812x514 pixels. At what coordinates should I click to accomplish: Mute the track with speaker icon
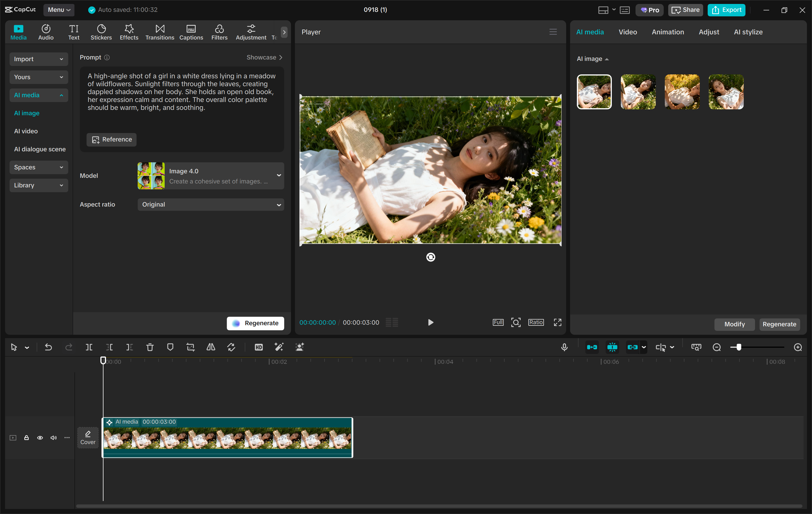coord(53,438)
